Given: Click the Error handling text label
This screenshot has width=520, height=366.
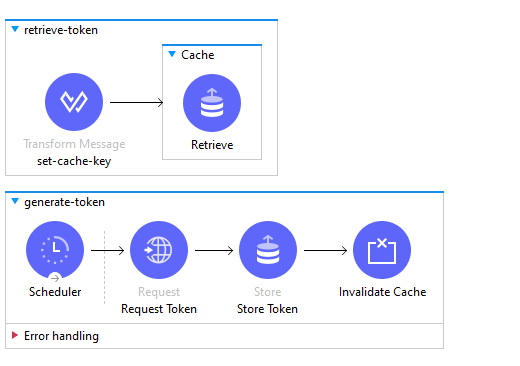Looking at the screenshot, I should [x=61, y=336].
